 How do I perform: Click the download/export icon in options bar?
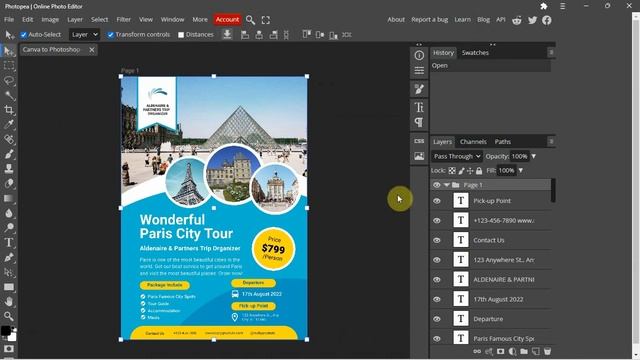pyautogui.click(x=227, y=35)
